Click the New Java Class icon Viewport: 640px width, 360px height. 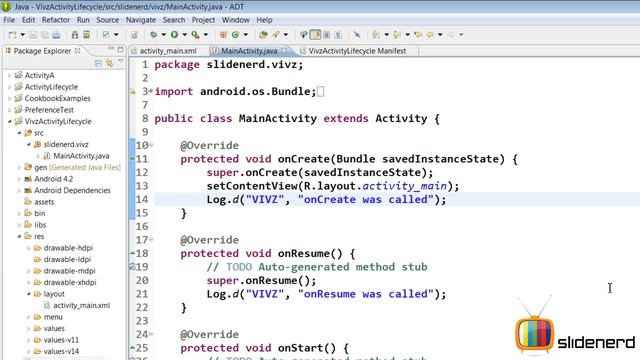click(235, 35)
